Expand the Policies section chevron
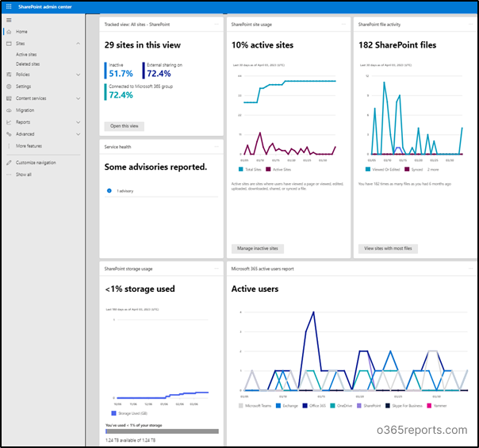Viewport: 479px width, 448px height. point(79,75)
